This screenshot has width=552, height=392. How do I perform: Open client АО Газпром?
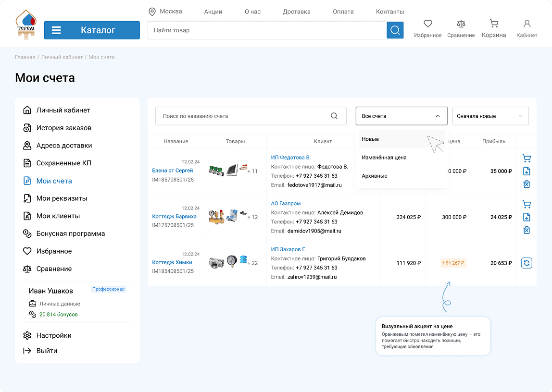coord(286,204)
